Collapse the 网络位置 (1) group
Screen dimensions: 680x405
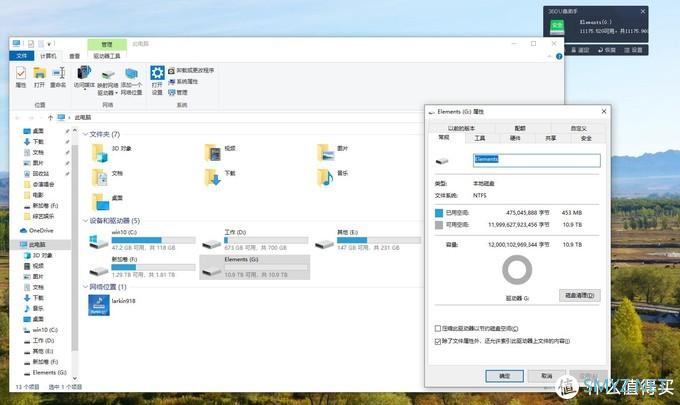click(86, 286)
